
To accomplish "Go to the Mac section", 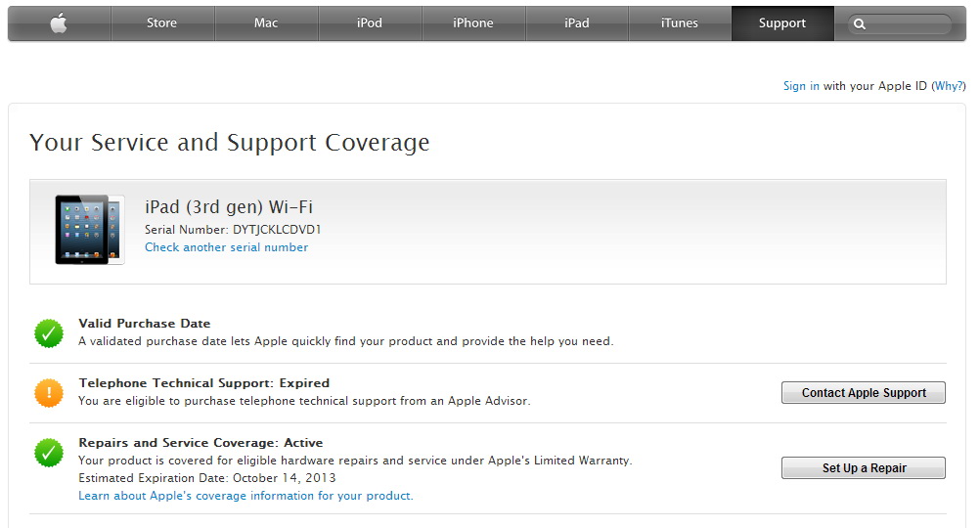I will [265, 23].
